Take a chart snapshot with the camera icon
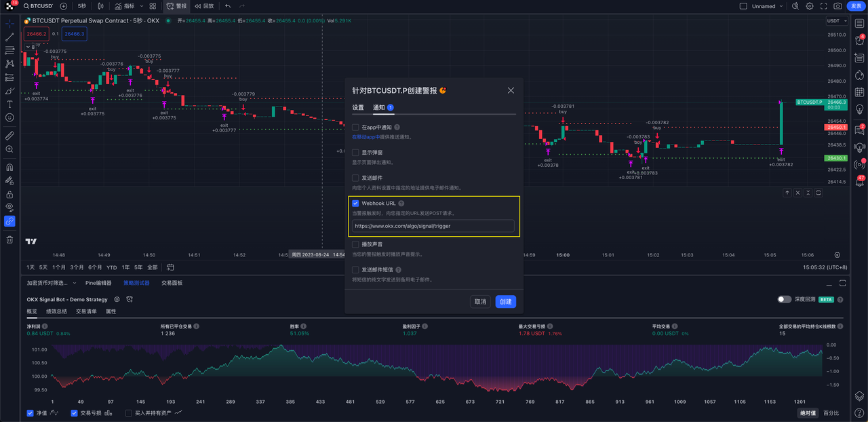 [838, 6]
